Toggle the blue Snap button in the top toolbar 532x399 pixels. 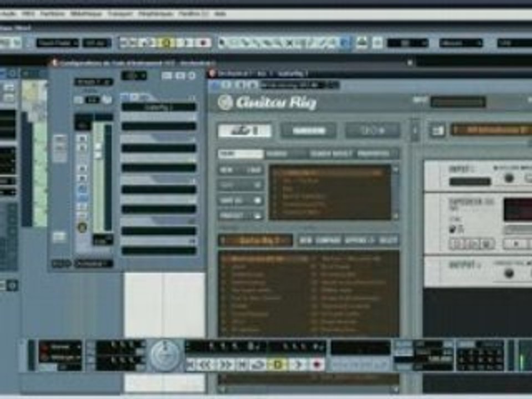point(345,43)
